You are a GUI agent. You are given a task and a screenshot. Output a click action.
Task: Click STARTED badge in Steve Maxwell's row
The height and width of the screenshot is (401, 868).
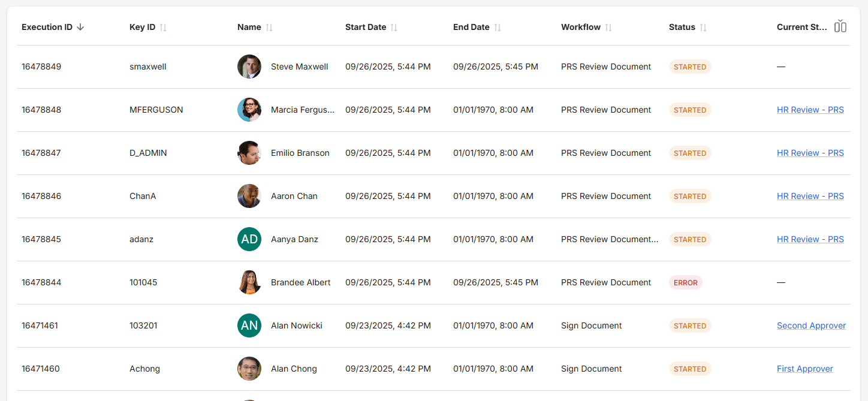689,67
